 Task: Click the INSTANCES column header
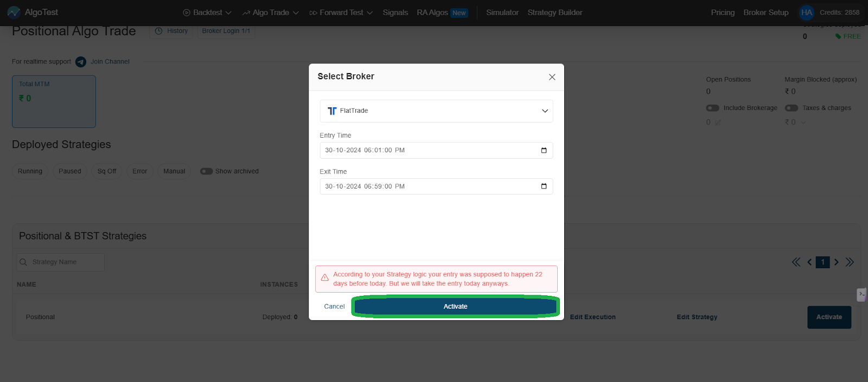279,284
